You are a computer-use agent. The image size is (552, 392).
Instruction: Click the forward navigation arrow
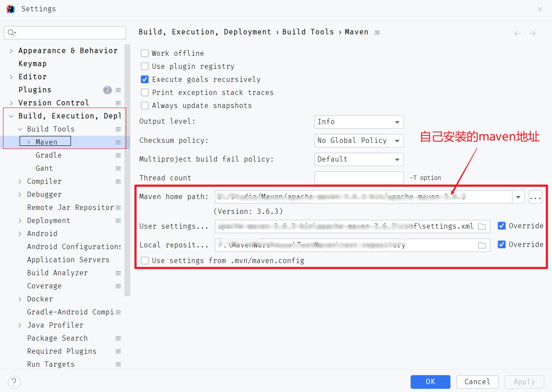[x=532, y=34]
